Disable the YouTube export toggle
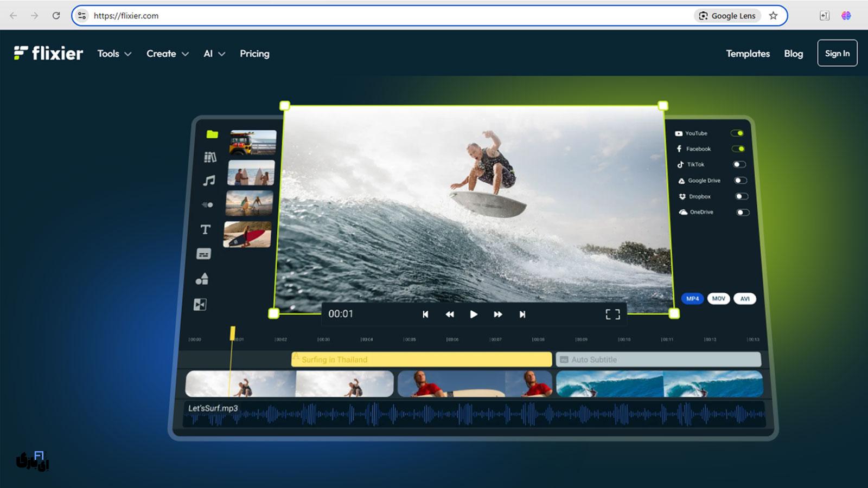Image resolution: width=868 pixels, height=488 pixels. [737, 133]
